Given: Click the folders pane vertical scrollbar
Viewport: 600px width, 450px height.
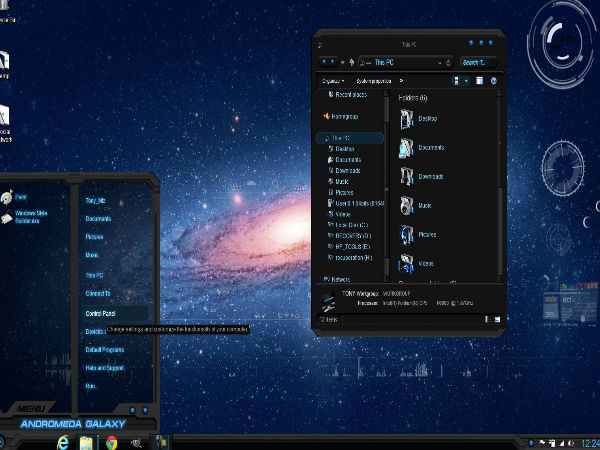Looking at the screenshot, I should [x=499, y=186].
